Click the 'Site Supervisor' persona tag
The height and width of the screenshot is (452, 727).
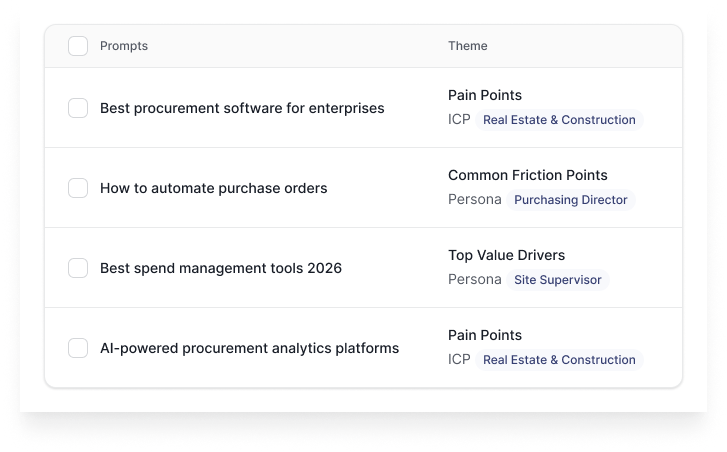point(557,280)
